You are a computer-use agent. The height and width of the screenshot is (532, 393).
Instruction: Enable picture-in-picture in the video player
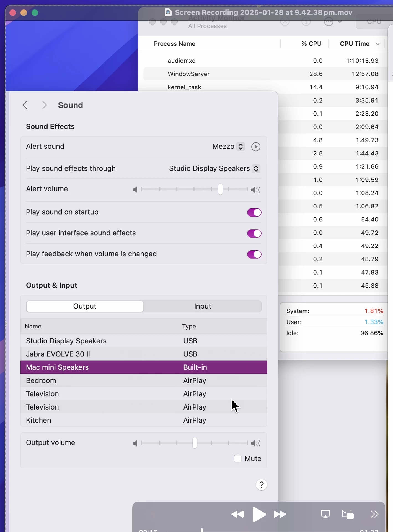[x=348, y=514]
